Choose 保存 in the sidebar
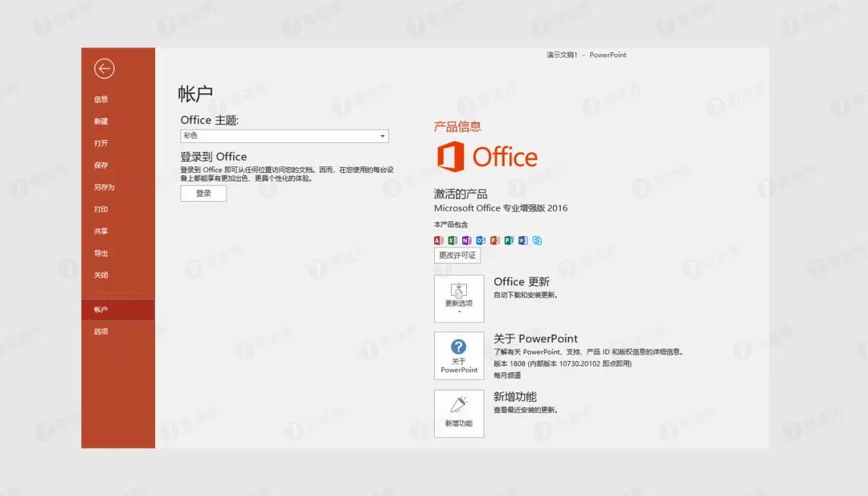 pos(100,166)
